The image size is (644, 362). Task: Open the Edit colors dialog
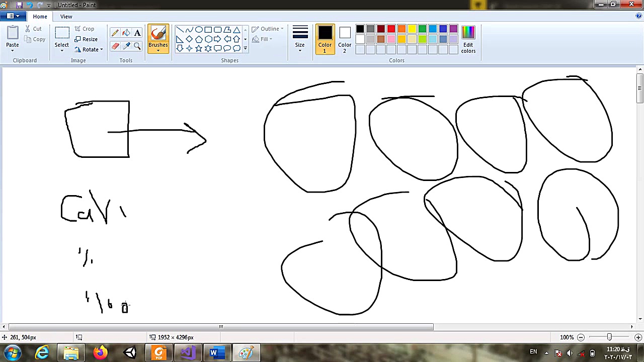click(468, 40)
